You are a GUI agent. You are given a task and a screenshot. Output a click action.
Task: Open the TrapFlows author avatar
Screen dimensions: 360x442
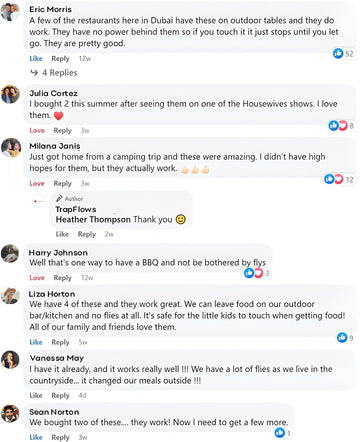(39, 201)
